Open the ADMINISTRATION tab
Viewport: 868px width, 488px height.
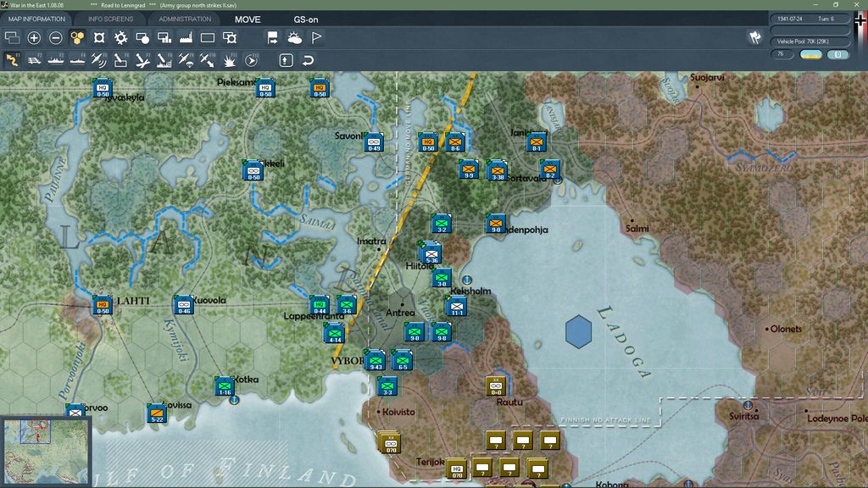pos(185,19)
